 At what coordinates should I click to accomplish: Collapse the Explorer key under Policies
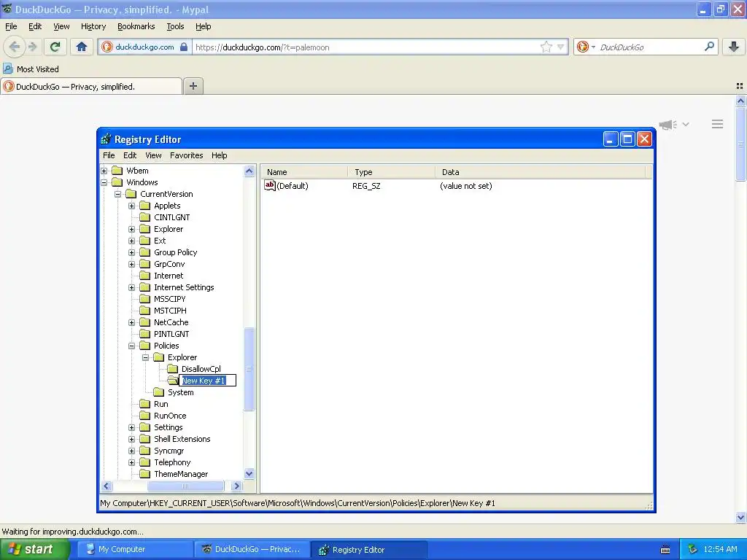146,357
